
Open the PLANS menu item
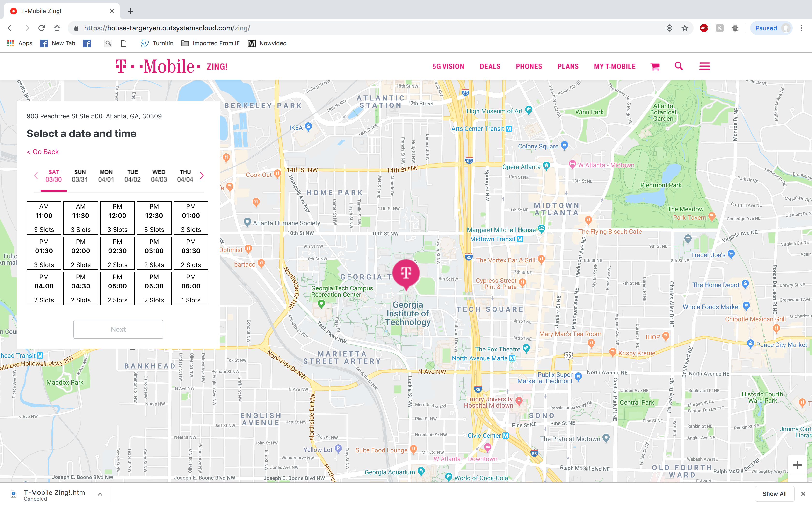tap(568, 67)
